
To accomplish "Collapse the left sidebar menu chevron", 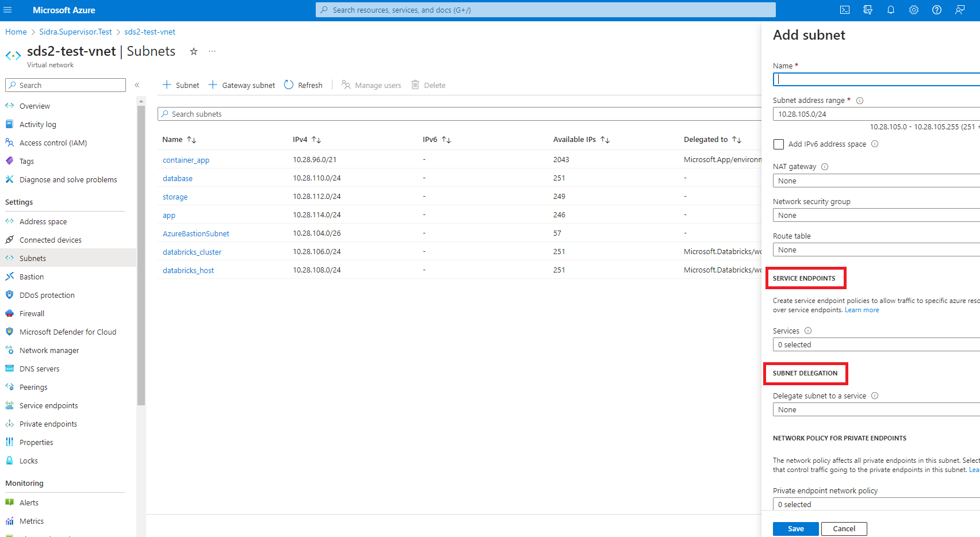I will [x=137, y=85].
